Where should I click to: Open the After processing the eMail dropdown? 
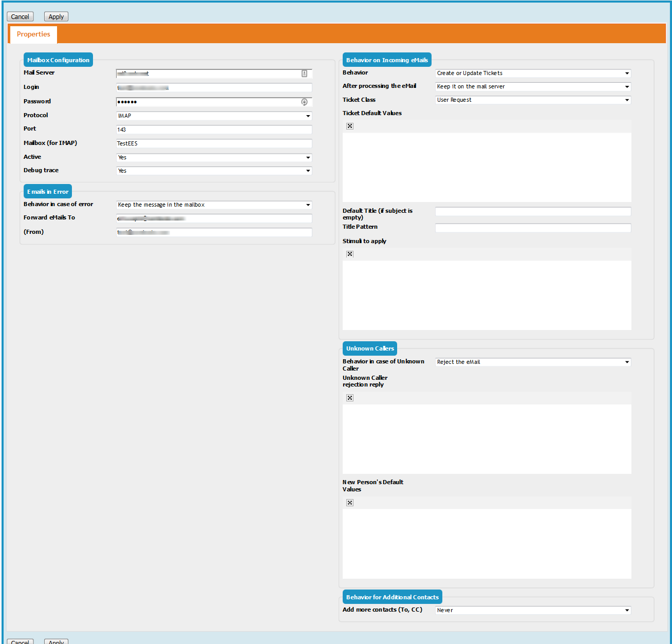click(533, 87)
